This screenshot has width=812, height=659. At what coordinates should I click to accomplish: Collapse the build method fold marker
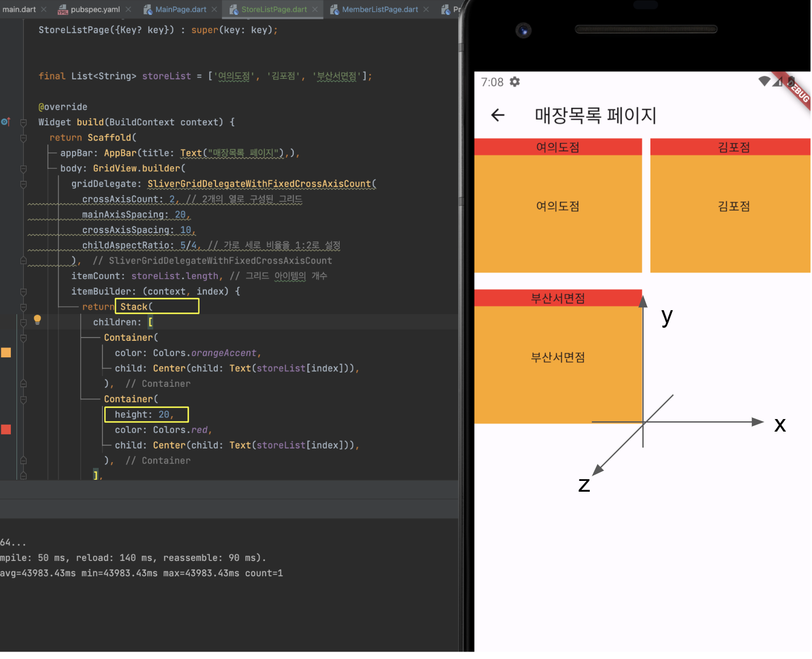pos(23,122)
